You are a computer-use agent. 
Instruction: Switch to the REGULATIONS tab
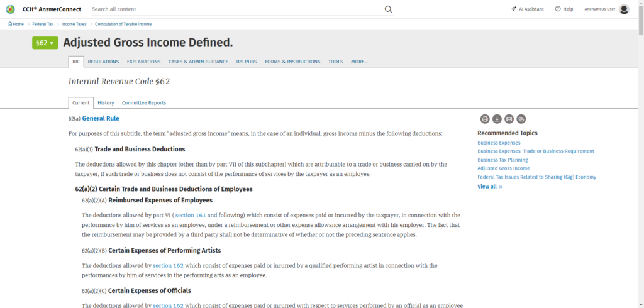click(x=103, y=62)
